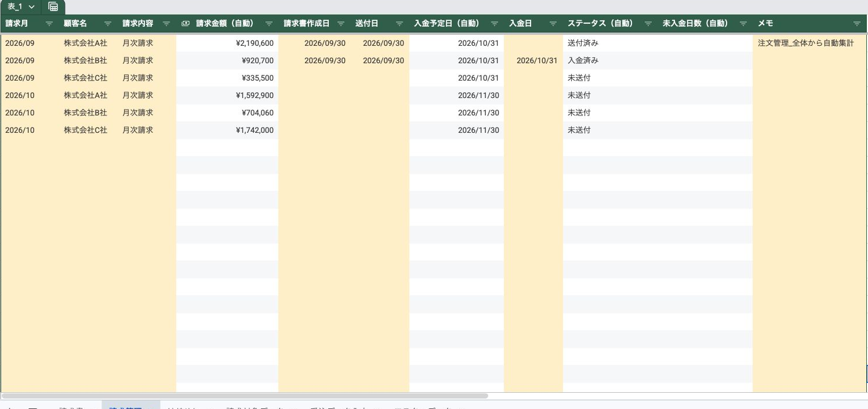
Task: Open the filter menu for 入金予定日（自動）
Action: tap(494, 24)
